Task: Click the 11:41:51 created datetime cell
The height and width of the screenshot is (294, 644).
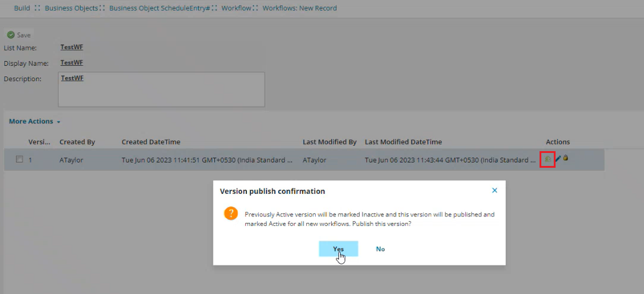Action: coord(207,160)
